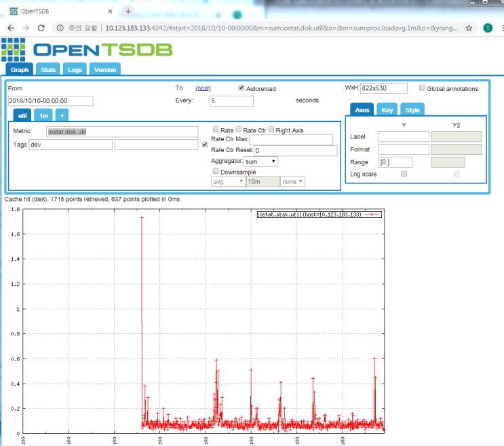Add a new metric tab with plus

(x=62, y=116)
